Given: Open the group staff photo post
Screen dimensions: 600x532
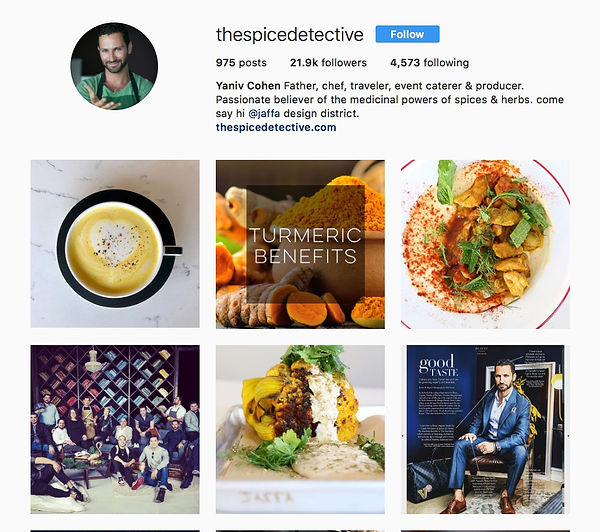Looking at the screenshot, I should pos(115,429).
